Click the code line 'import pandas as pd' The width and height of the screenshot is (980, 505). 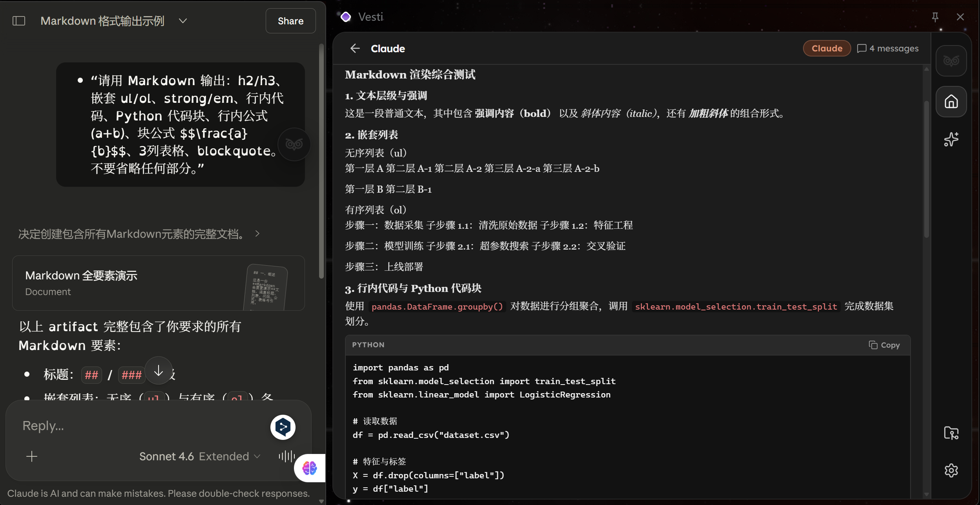[x=401, y=368]
